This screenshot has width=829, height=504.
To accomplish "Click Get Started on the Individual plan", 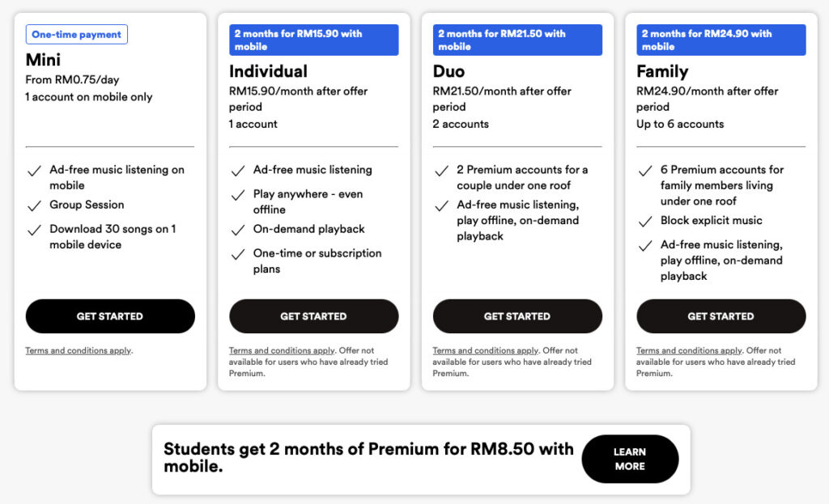I will tap(313, 316).
